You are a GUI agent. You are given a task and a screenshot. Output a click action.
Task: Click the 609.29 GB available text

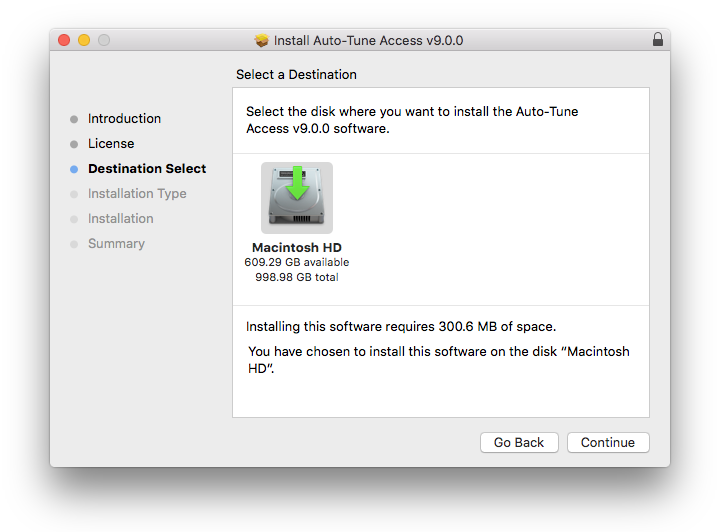pos(297,262)
